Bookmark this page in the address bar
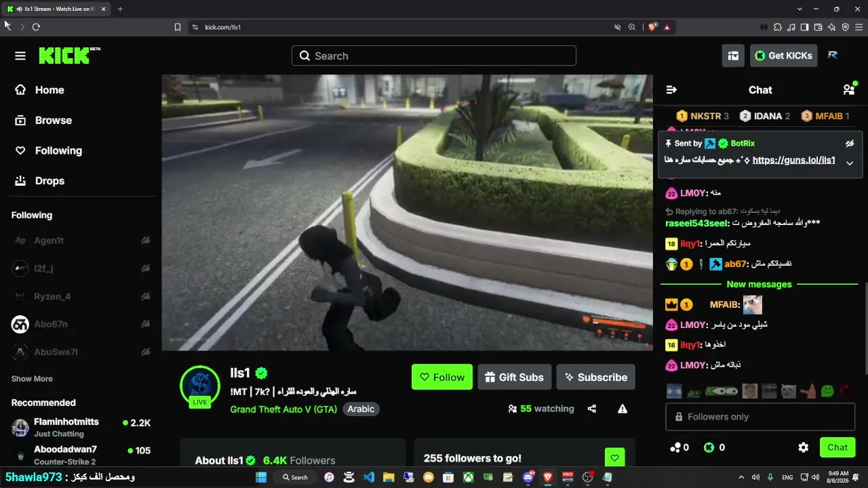The height and width of the screenshot is (488, 868). click(x=178, y=27)
